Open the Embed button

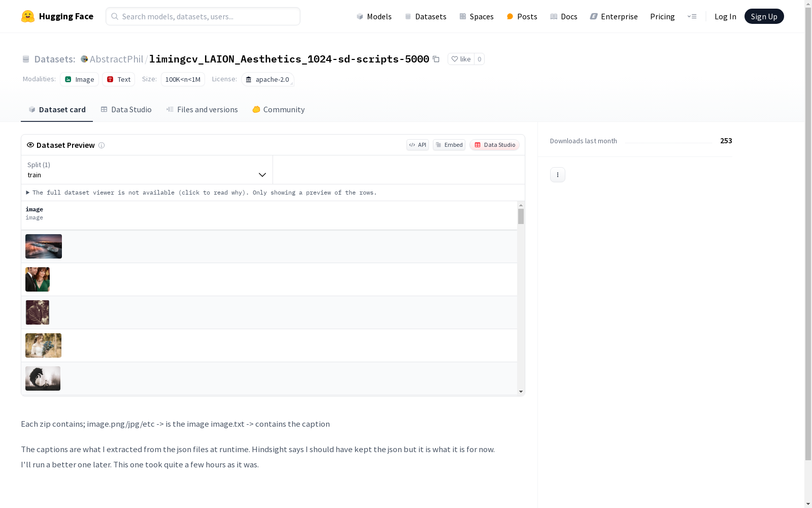coord(449,145)
